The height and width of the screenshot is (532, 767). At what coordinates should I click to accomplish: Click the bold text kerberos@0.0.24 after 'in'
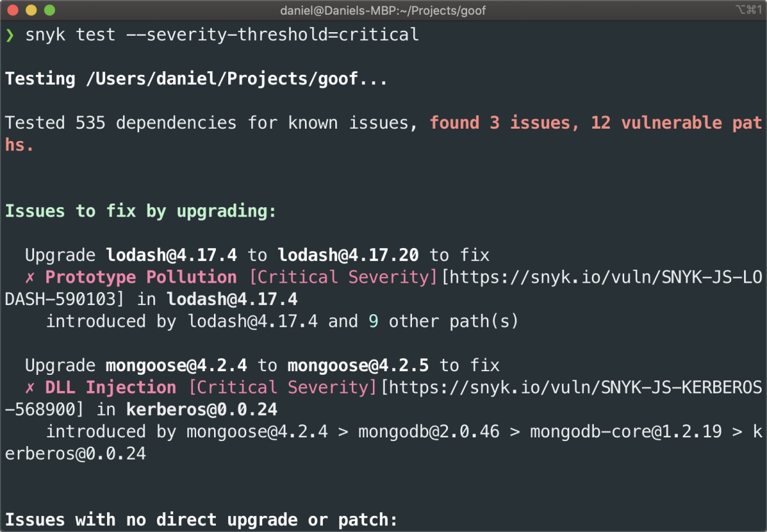202,410
